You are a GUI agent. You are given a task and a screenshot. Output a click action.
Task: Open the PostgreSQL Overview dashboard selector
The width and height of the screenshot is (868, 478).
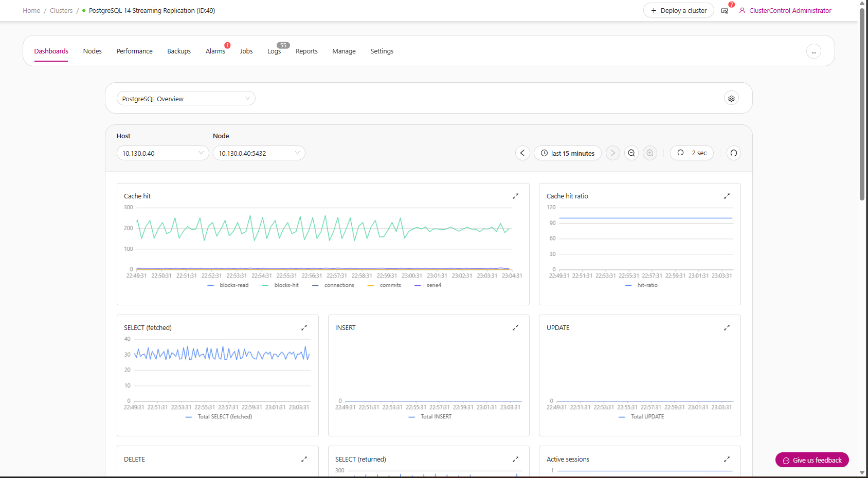[186, 98]
